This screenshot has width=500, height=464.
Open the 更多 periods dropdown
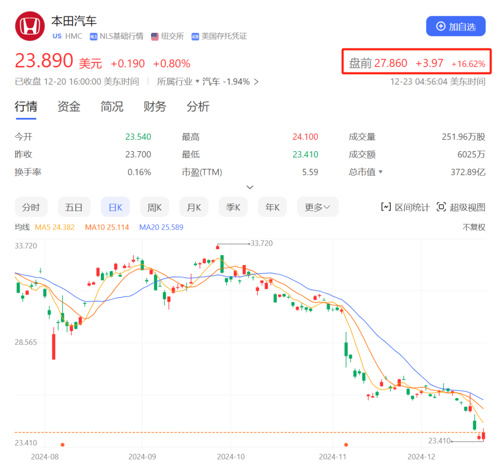[318, 207]
